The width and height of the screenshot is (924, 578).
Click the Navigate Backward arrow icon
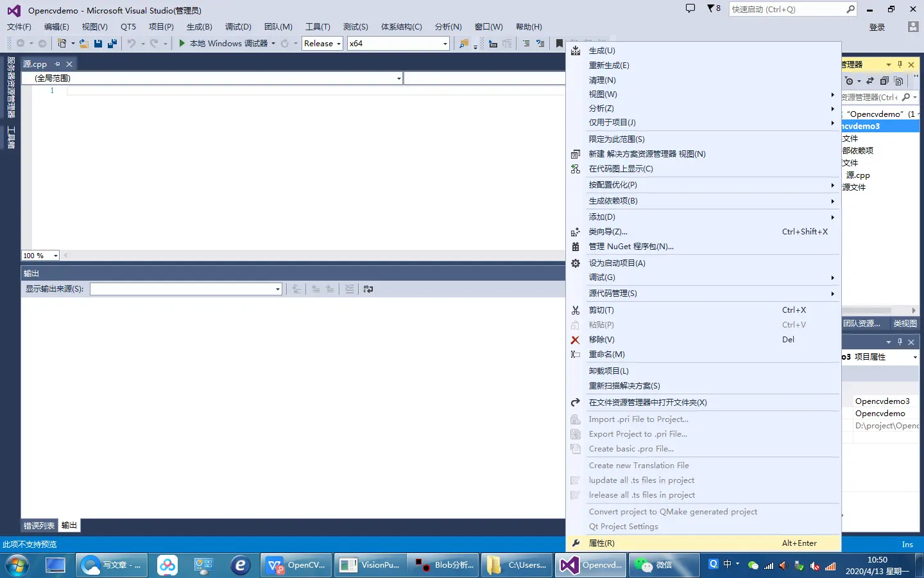point(21,44)
